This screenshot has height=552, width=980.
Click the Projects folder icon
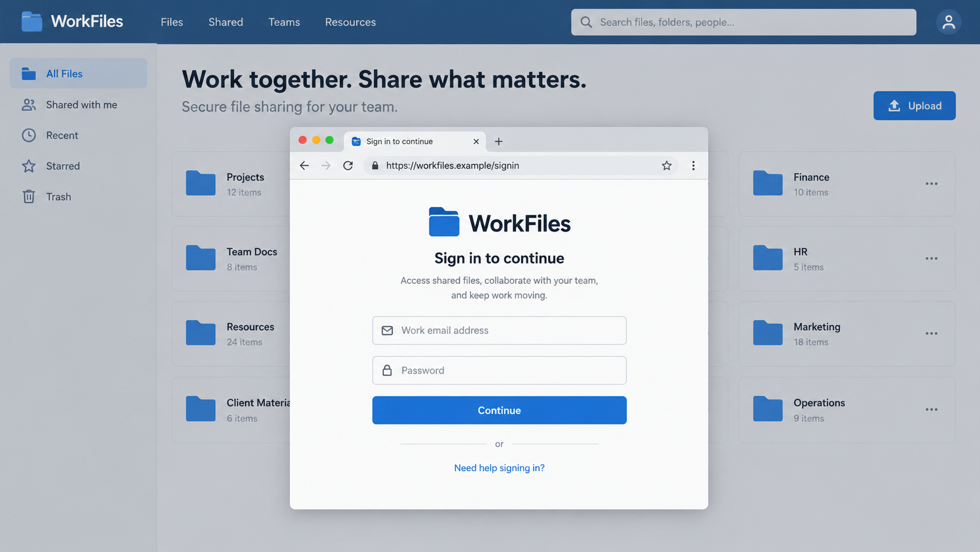[x=200, y=183]
